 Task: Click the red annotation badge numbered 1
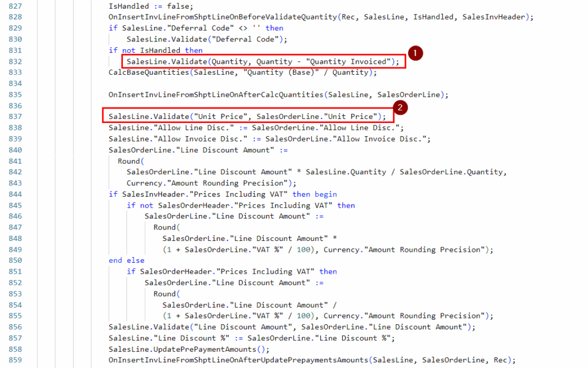[416, 53]
